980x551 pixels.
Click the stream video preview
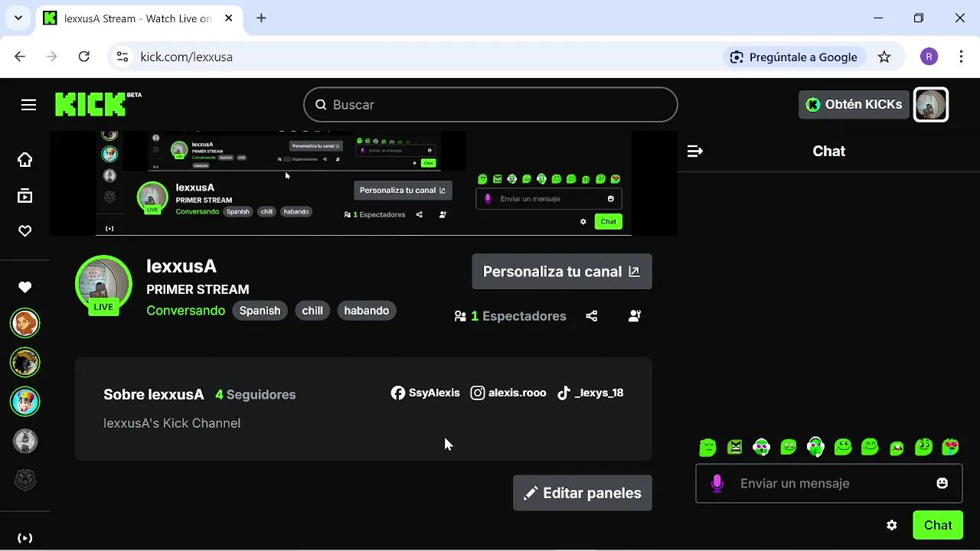(x=364, y=183)
